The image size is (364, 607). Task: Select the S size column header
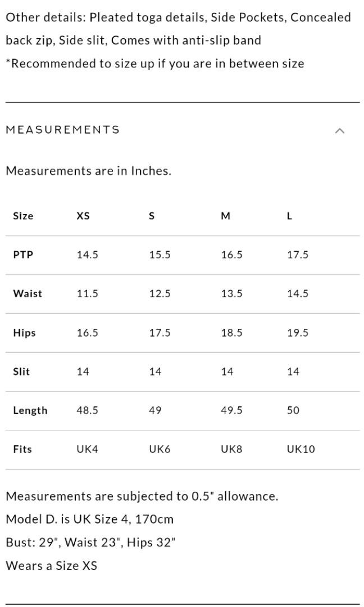click(152, 216)
